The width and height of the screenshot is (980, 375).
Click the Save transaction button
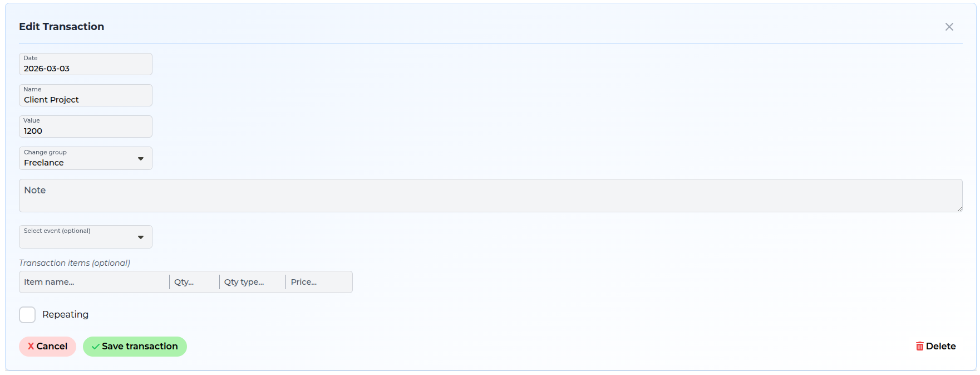coord(135,346)
